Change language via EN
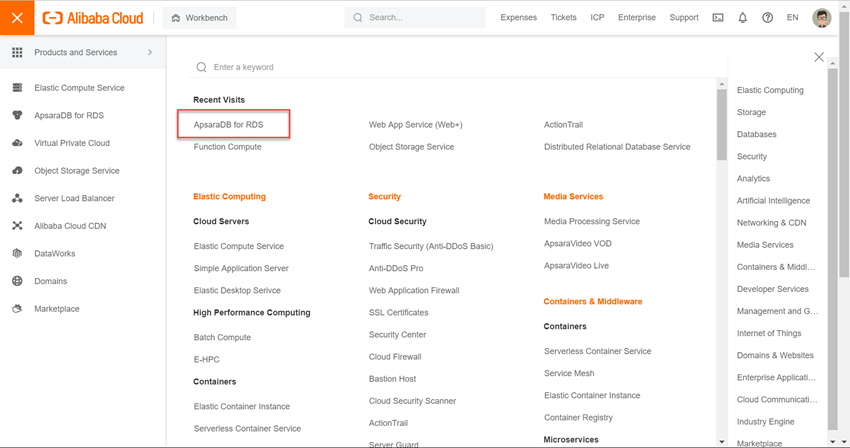The image size is (850, 448). click(x=793, y=17)
